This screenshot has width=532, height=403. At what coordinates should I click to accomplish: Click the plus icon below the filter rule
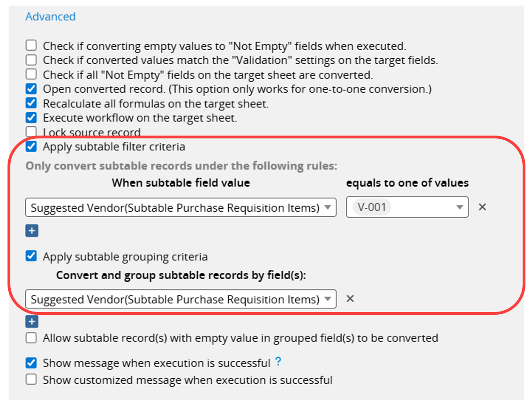click(31, 231)
